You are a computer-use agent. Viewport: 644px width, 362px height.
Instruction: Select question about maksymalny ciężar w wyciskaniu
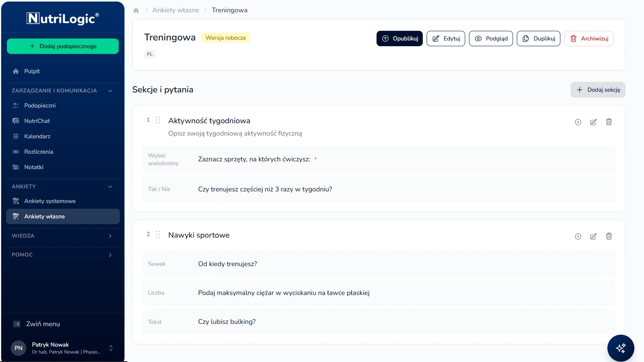click(379, 293)
